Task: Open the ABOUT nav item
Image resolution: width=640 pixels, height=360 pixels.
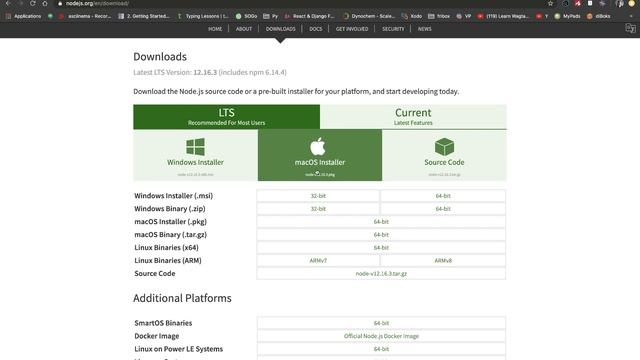Action: click(x=244, y=29)
